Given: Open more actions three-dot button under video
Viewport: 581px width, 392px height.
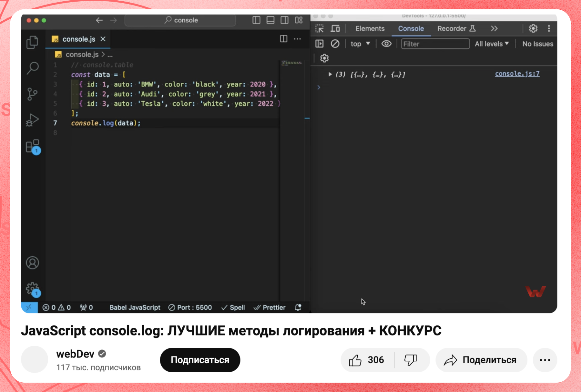Looking at the screenshot, I should pos(545,360).
